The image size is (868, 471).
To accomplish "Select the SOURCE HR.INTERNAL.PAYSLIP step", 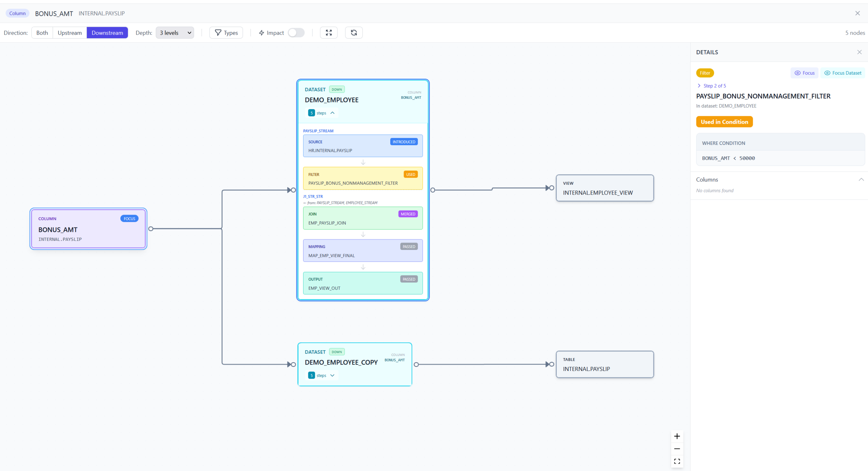I will tap(363, 146).
